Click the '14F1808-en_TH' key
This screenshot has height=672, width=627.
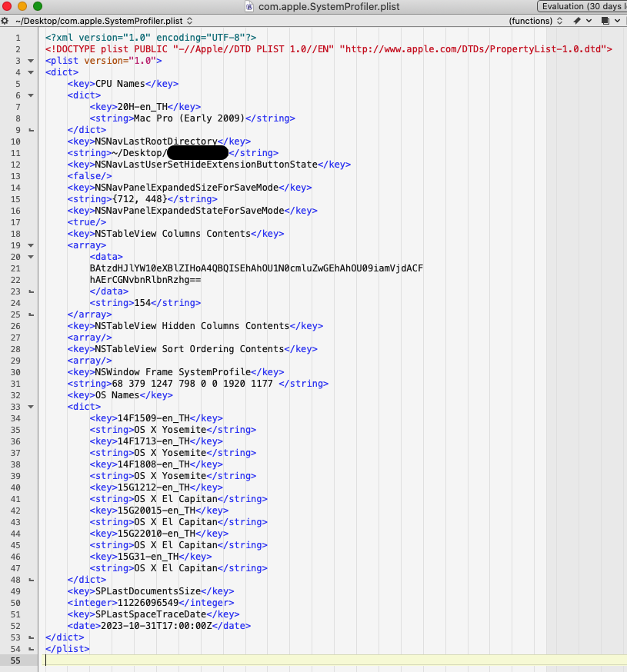coord(154,464)
